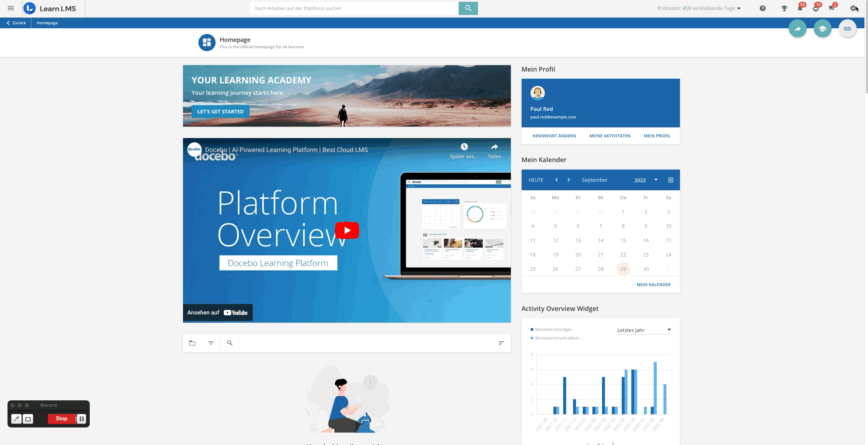Open the hamburger main menu
The image size is (868, 445).
11,8
